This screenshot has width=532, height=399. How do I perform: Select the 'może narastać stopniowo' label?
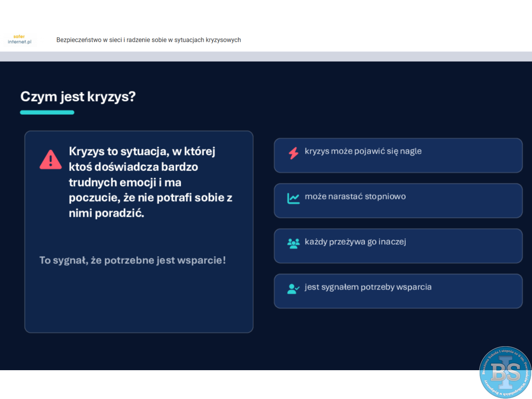coord(355,196)
